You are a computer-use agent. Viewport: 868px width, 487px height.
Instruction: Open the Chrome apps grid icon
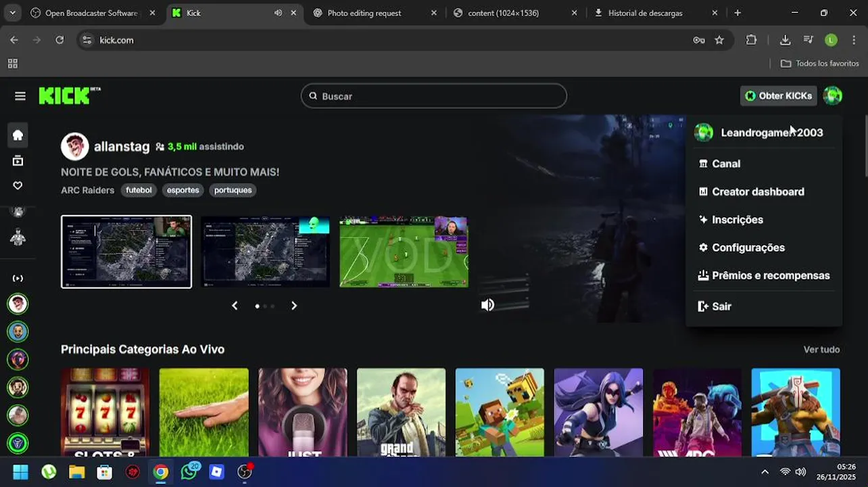(x=12, y=64)
